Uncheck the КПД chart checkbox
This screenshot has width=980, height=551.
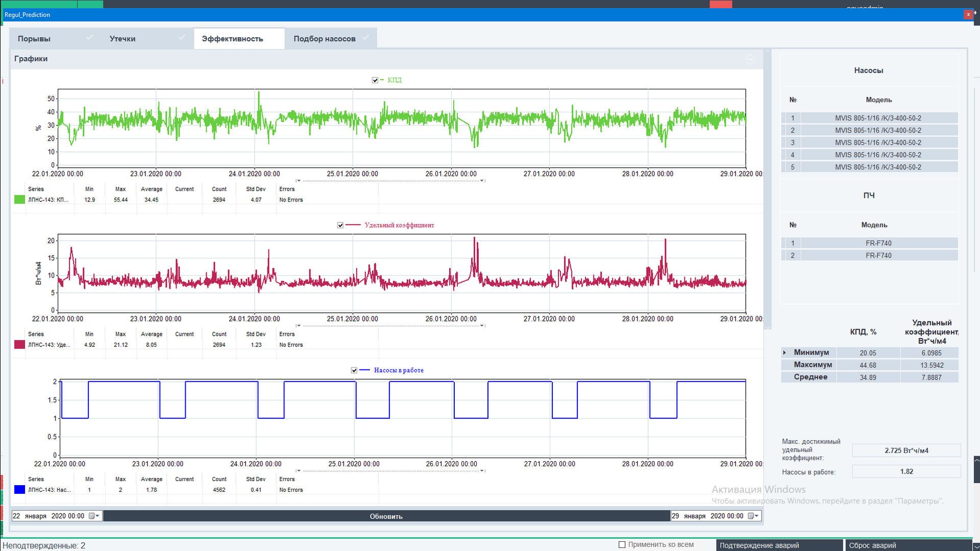375,80
